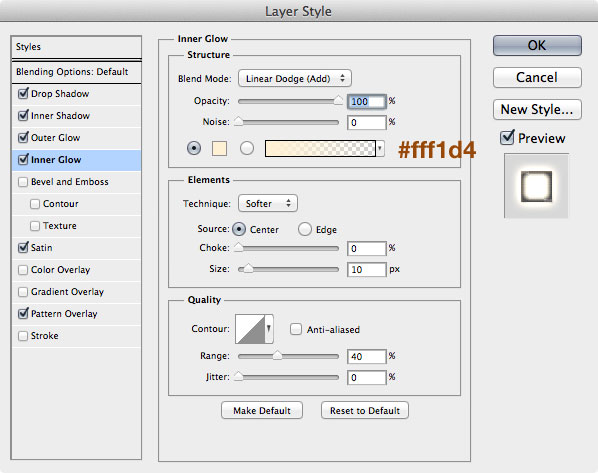Disable the Outer Glow checkbox
This screenshot has width=598, height=473.
click(x=23, y=137)
